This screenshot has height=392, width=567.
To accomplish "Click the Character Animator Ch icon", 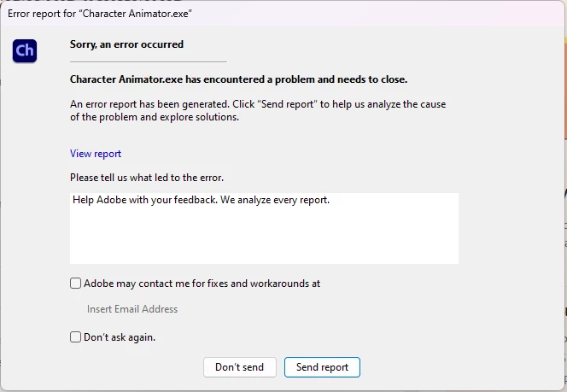I will tap(25, 50).
